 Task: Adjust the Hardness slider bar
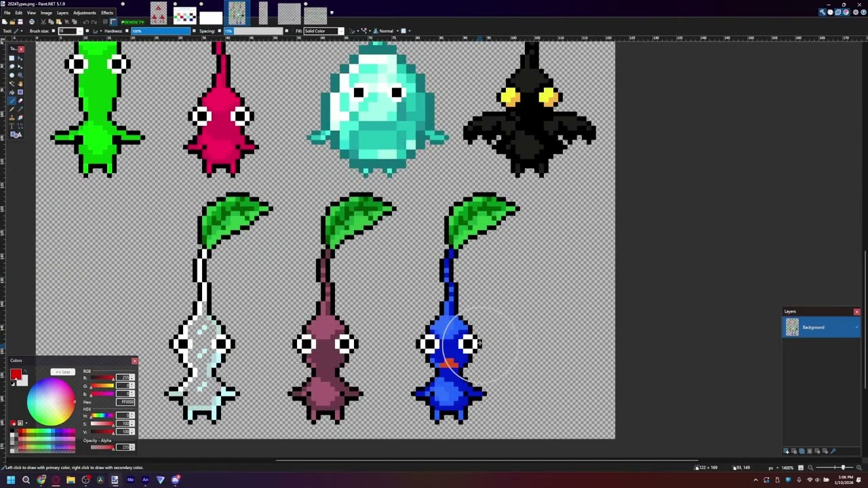pos(161,30)
